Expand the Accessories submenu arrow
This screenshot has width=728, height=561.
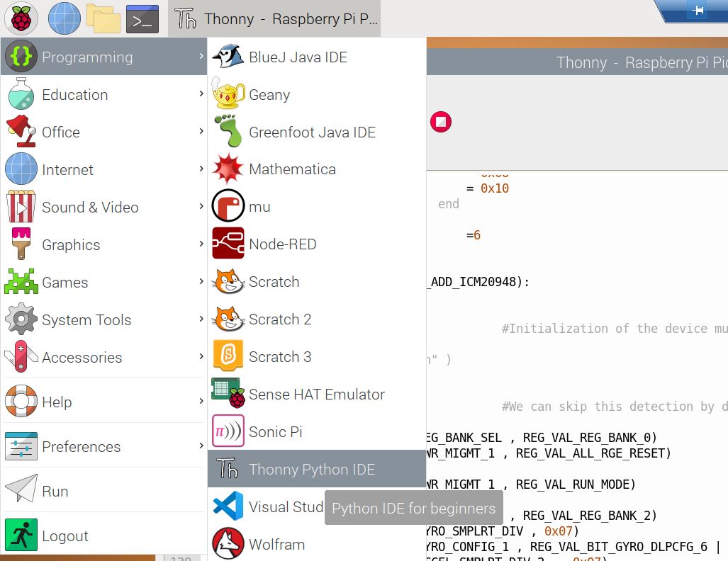click(x=201, y=356)
